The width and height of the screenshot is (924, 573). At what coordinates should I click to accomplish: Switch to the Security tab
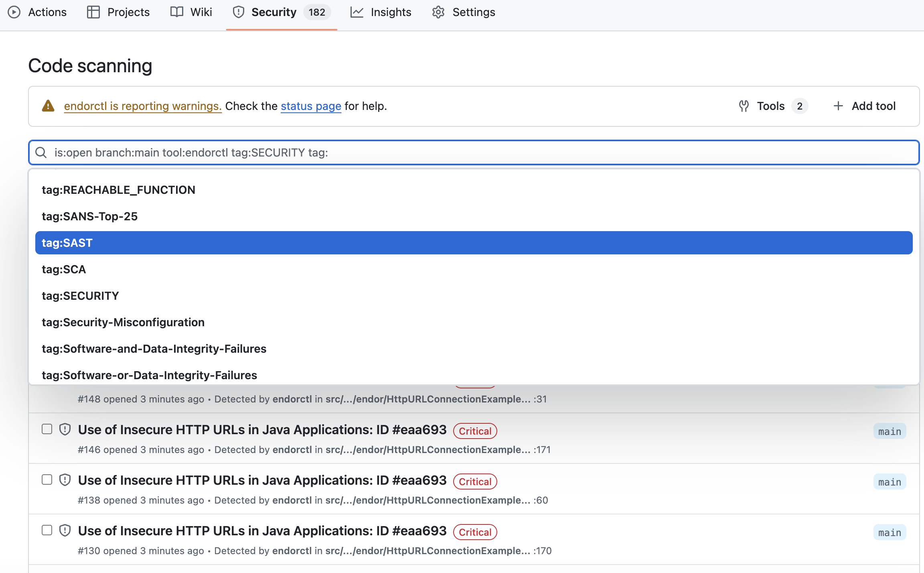(274, 12)
